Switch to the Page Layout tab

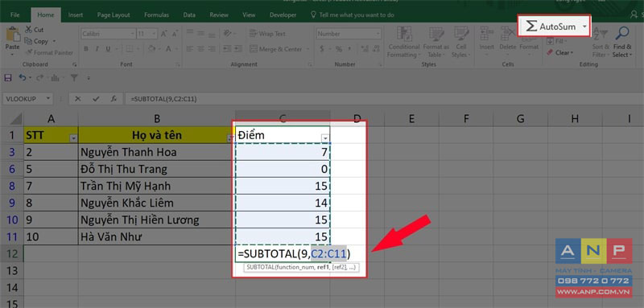[114, 14]
